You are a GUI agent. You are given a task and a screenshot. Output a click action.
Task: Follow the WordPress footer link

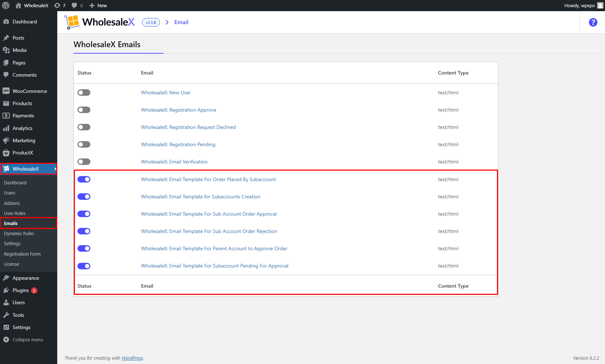(132, 358)
